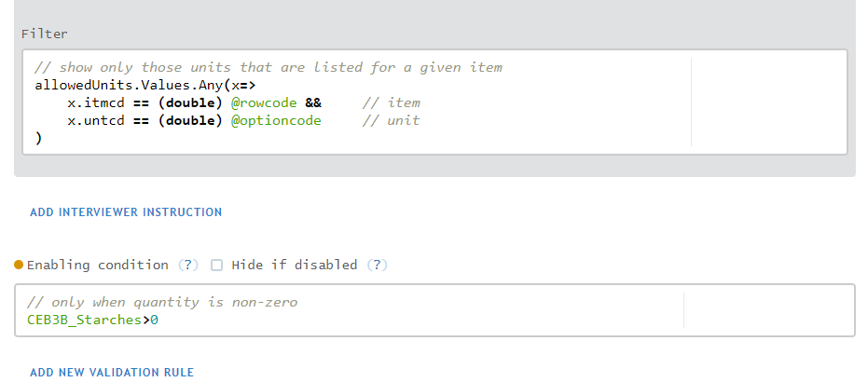Viewport: 868px width, 382px height.
Task: Click the '// item' inline comment
Action: [391, 102]
